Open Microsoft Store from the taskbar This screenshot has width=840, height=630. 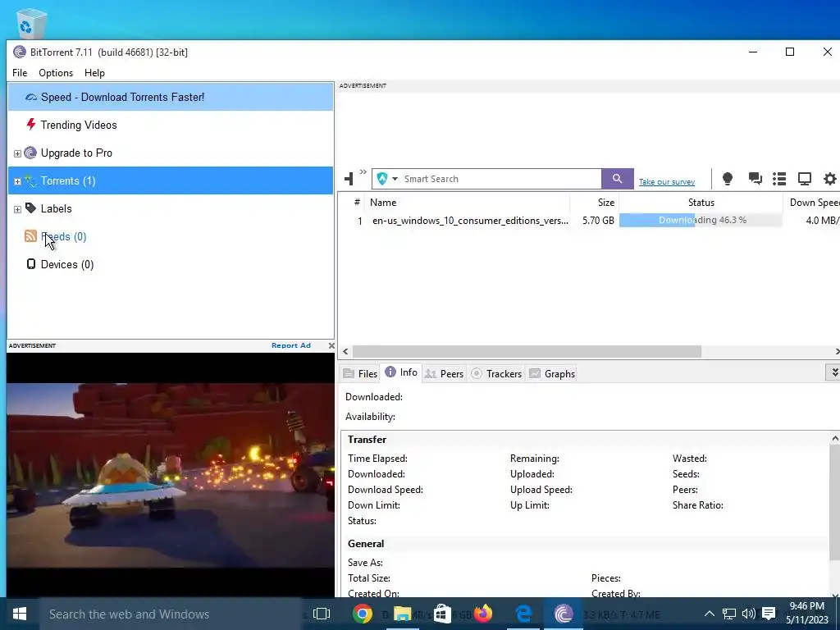click(442, 614)
